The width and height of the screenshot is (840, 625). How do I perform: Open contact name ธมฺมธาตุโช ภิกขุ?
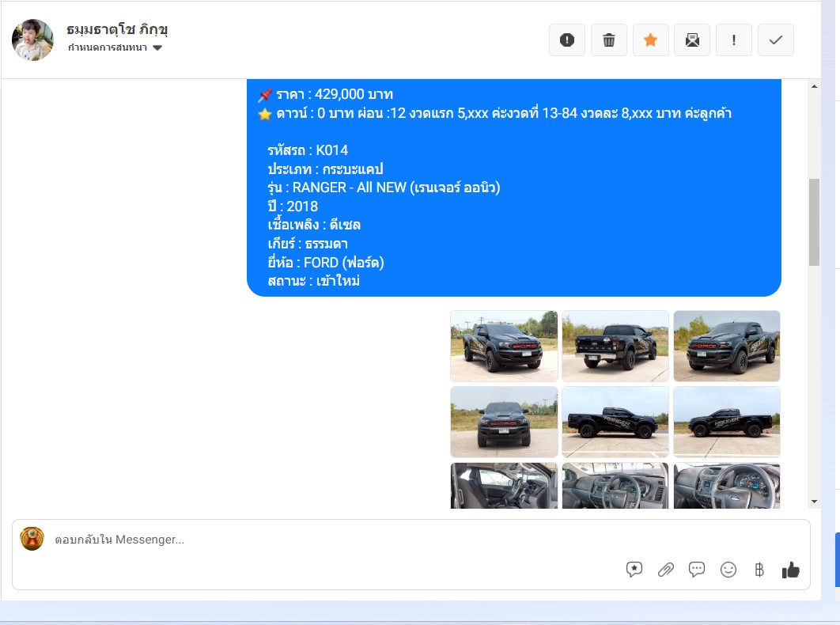pyautogui.click(x=117, y=29)
